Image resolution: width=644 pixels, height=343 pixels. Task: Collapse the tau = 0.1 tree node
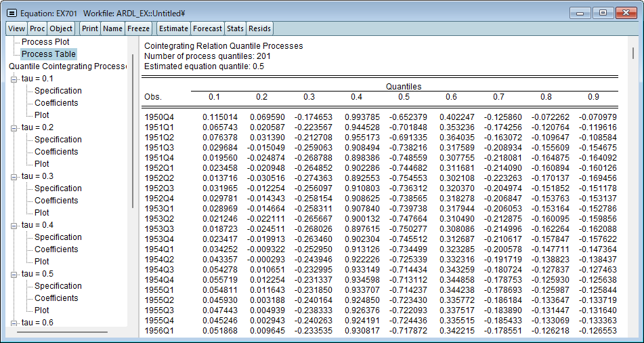pos(14,79)
